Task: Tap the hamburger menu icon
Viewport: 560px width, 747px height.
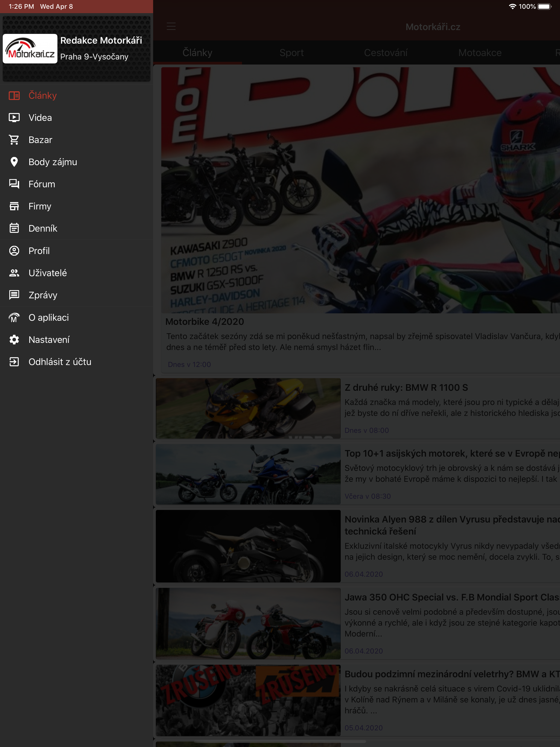Action: pos(171,26)
